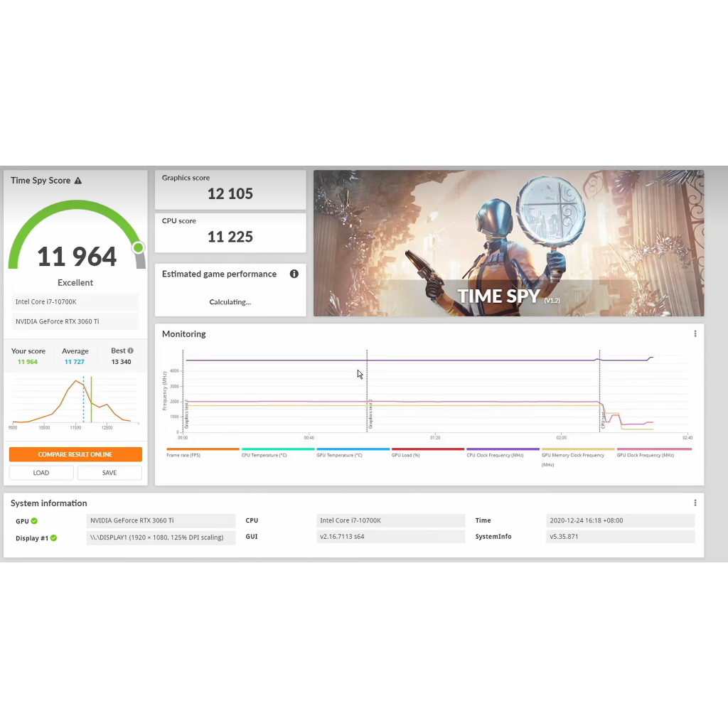
Task: Toggle the GPU Temperature legend series
Action: tap(339, 455)
